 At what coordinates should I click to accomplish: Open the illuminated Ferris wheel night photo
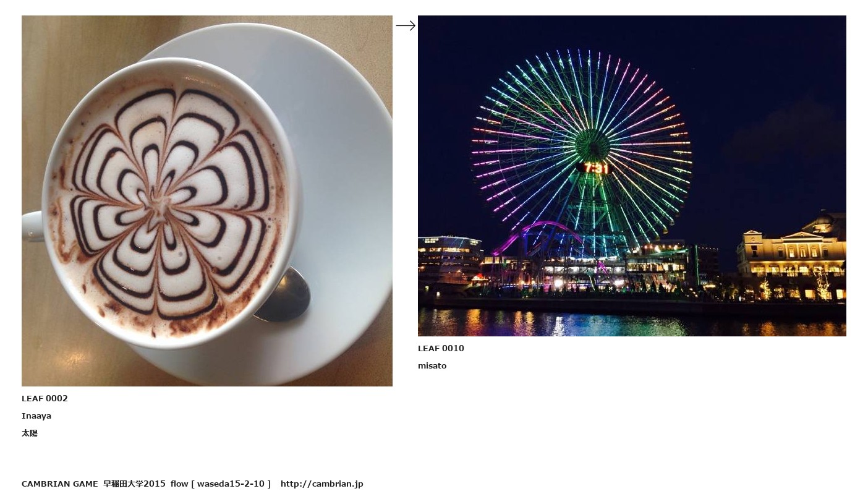coord(632,176)
